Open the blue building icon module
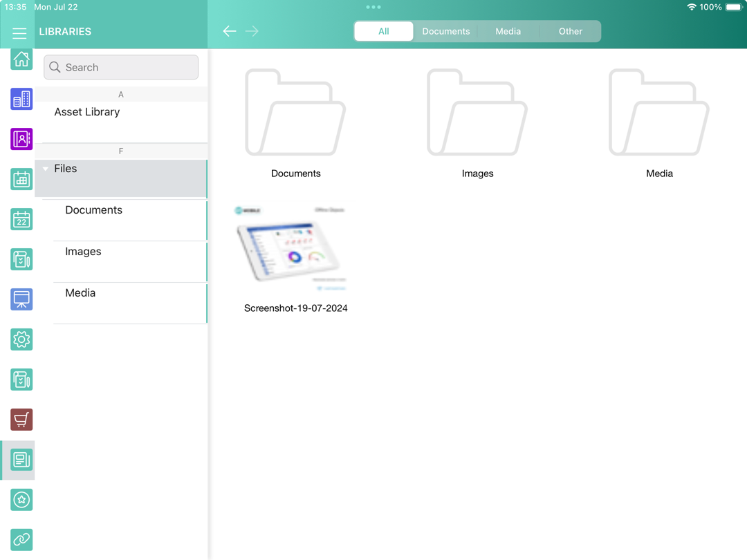 21,100
